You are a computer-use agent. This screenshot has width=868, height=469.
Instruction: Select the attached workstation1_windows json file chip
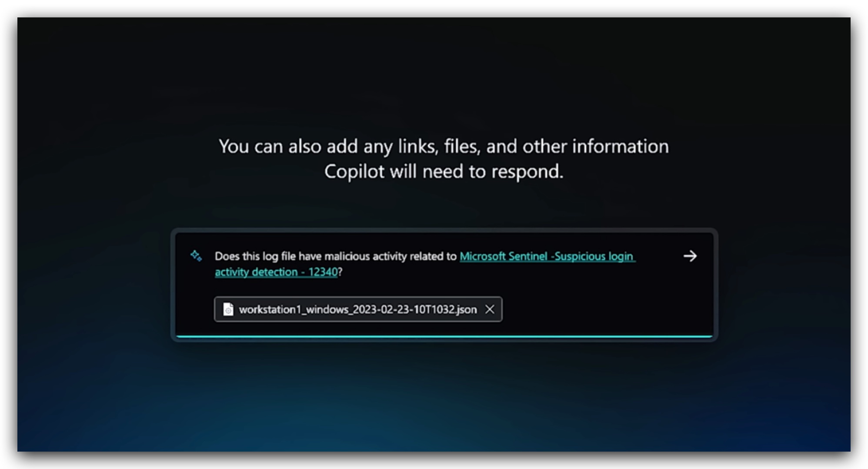[x=358, y=309]
